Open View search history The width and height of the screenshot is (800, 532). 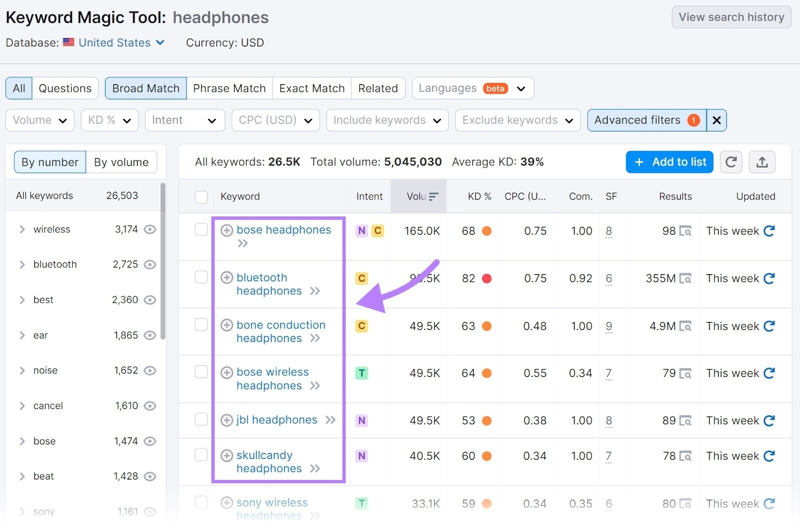click(730, 16)
